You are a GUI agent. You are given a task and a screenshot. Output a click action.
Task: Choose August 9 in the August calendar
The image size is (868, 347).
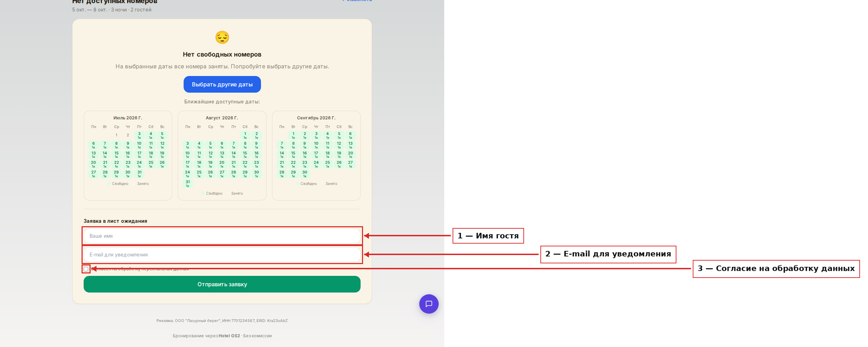[256, 145]
